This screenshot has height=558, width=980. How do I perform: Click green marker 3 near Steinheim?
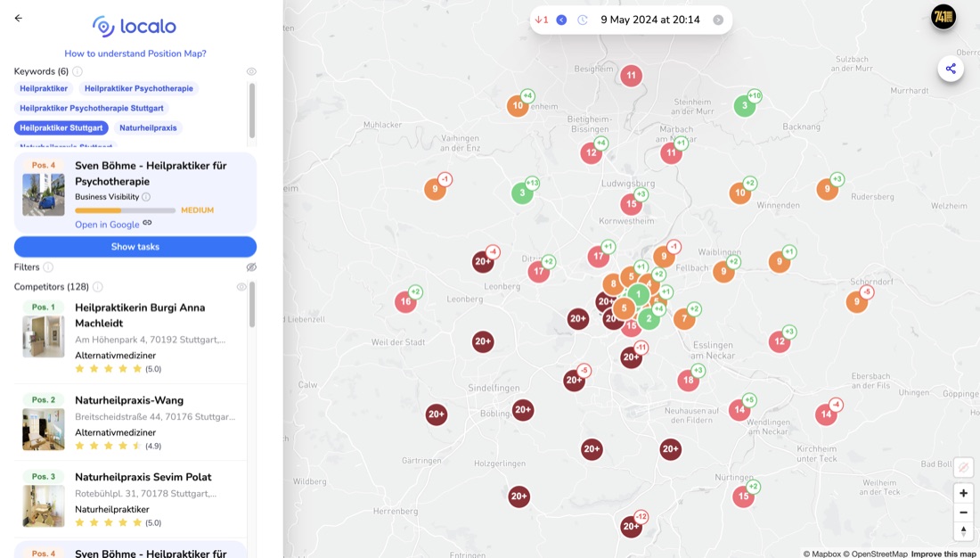[x=745, y=105]
